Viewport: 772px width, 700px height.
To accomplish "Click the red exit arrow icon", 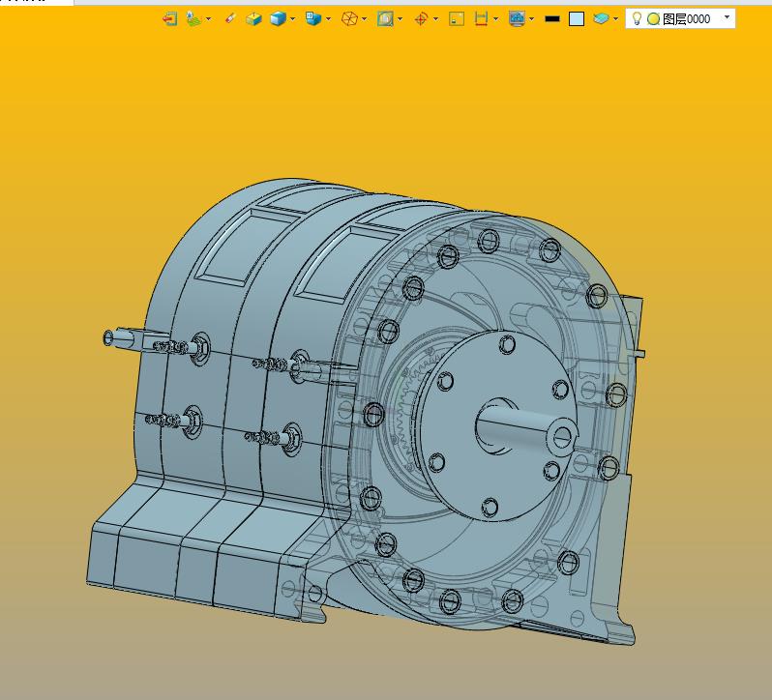I will point(169,18).
